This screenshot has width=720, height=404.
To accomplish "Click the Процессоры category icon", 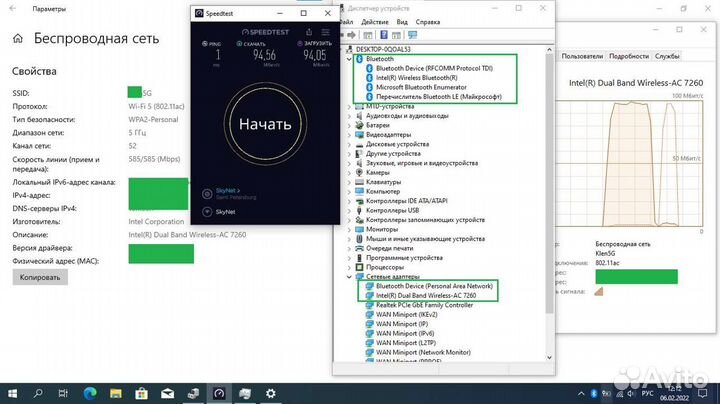I will point(360,267).
